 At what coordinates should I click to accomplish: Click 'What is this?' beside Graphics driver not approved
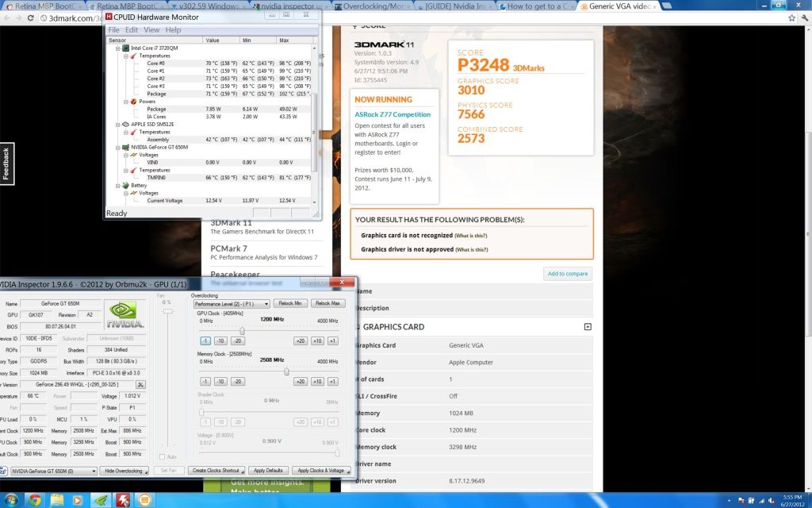point(472,250)
